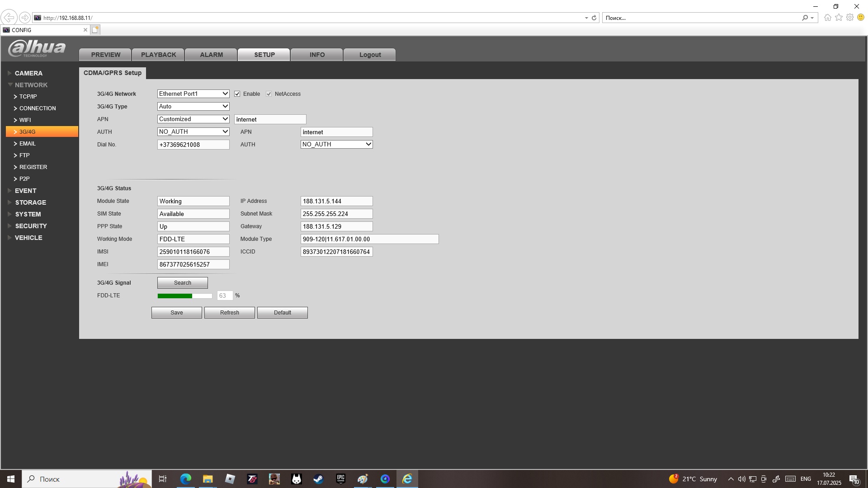Open the browser settings gear icon

pos(850,18)
